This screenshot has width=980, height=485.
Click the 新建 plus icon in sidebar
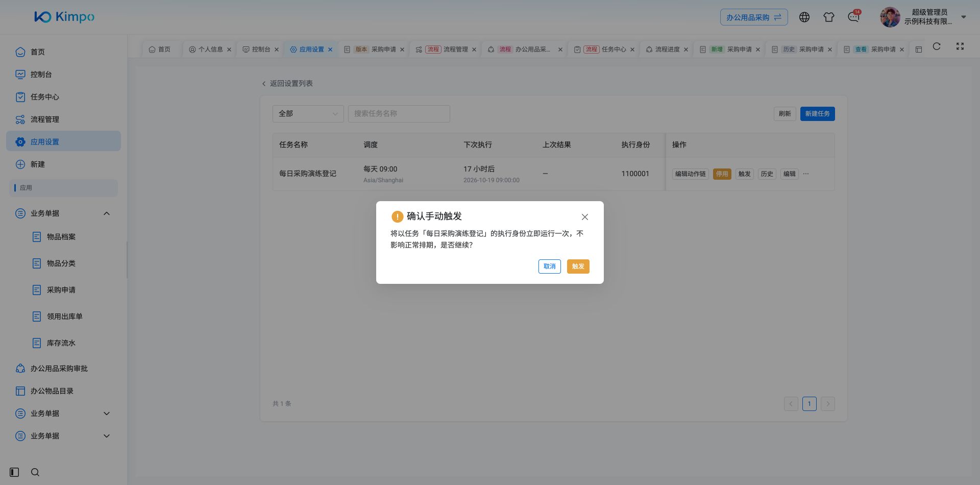(20, 164)
